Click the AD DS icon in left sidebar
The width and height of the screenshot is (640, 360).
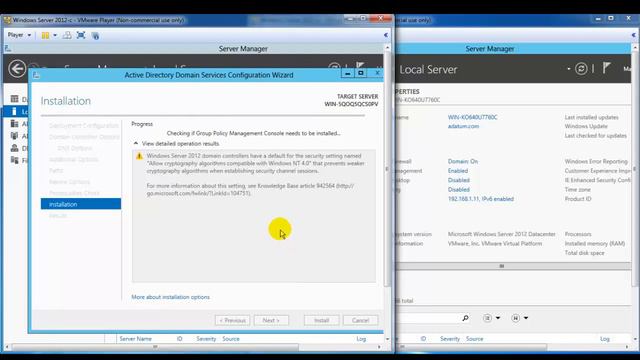pos(15,136)
